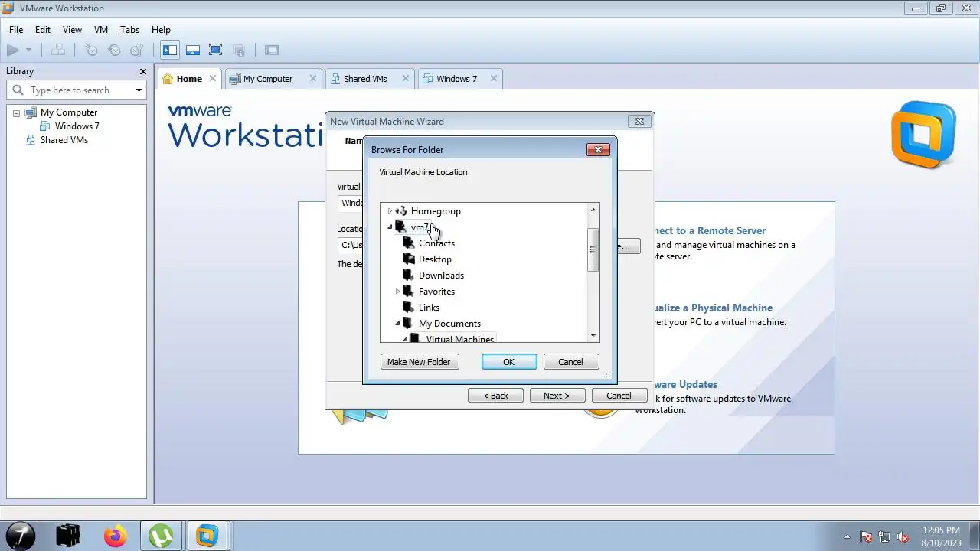Click Cancel in New Virtual Machine Wizard
The image size is (980, 551).
(619, 396)
